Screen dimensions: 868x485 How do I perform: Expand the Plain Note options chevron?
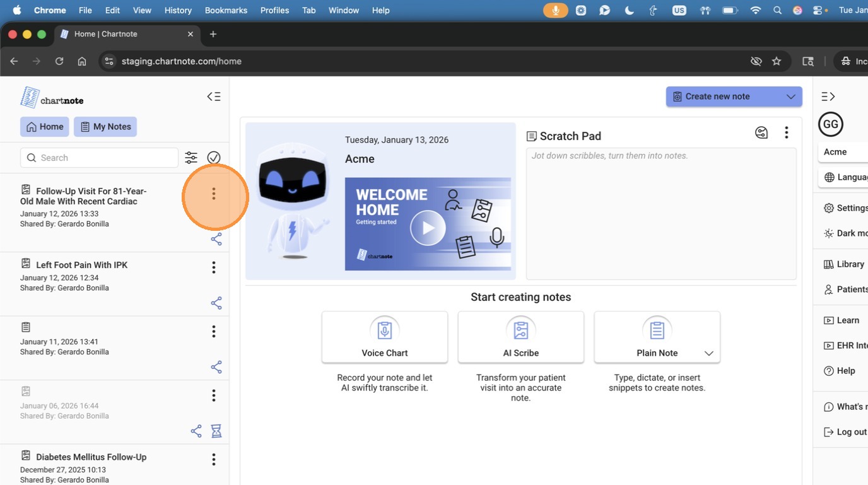[708, 353]
